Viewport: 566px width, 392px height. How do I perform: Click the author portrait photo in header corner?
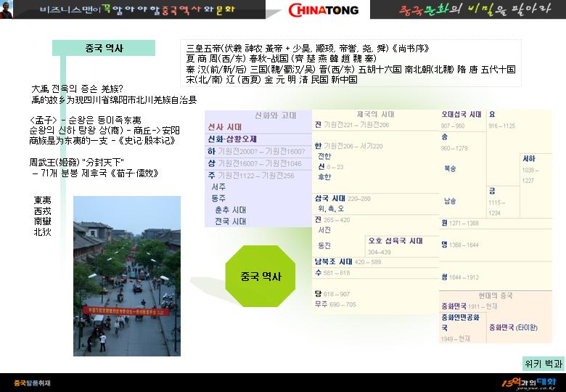(x=7, y=9)
